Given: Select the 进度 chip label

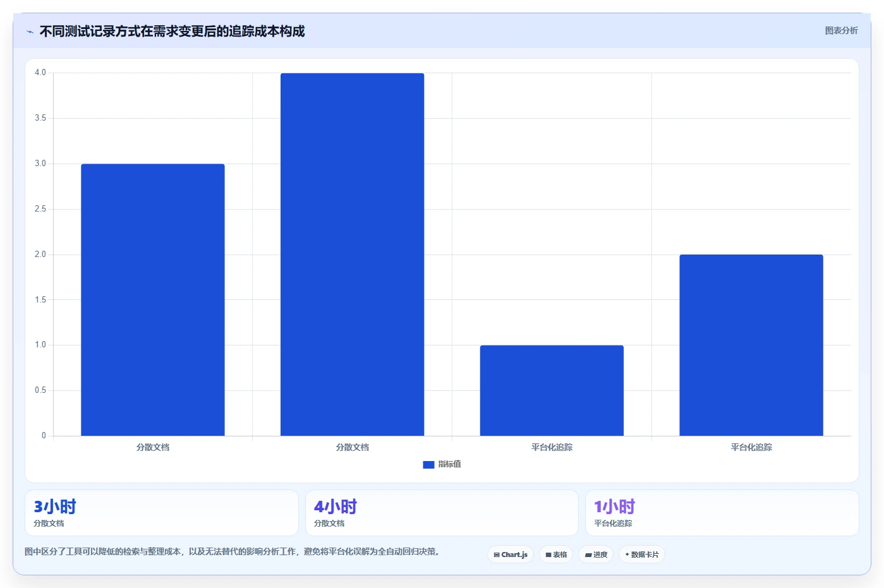Looking at the screenshot, I should (600, 555).
